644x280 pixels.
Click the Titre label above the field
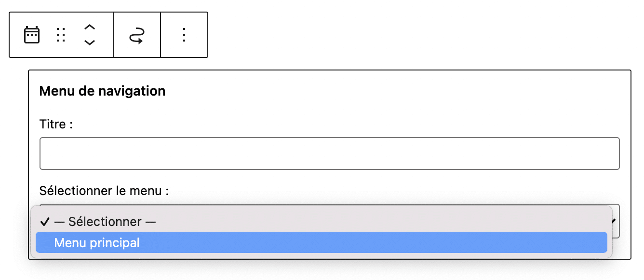(x=55, y=124)
